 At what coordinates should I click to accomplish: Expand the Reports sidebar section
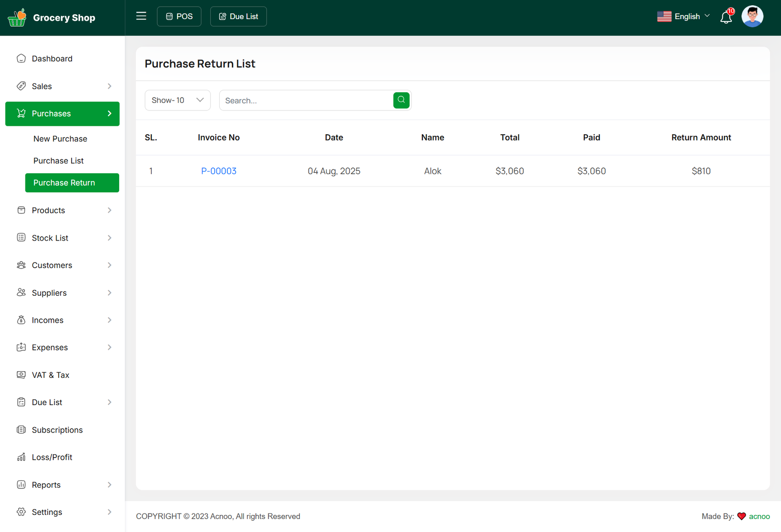tap(109, 485)
